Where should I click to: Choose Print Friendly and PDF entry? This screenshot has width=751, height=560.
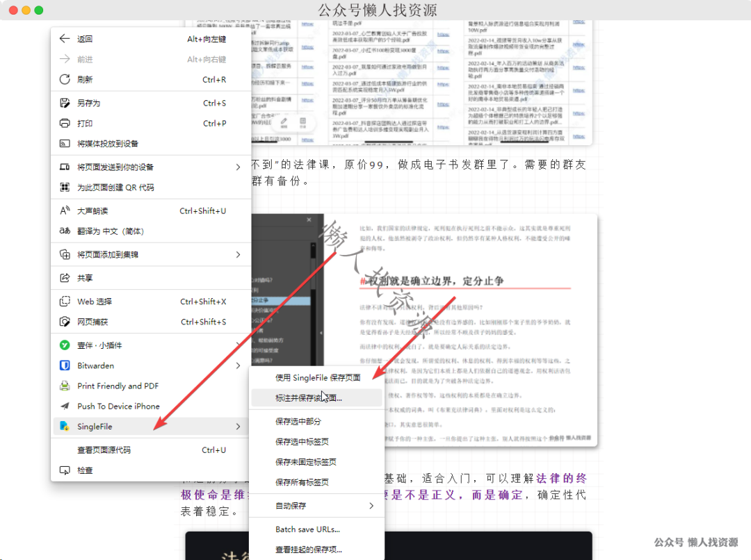tap(151, 386)
